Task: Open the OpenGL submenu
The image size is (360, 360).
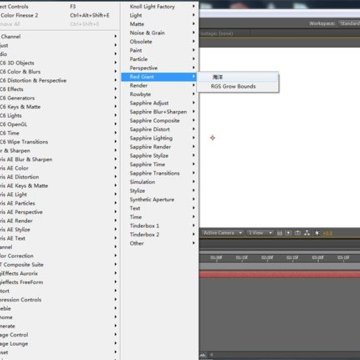Action: (59, 124)
